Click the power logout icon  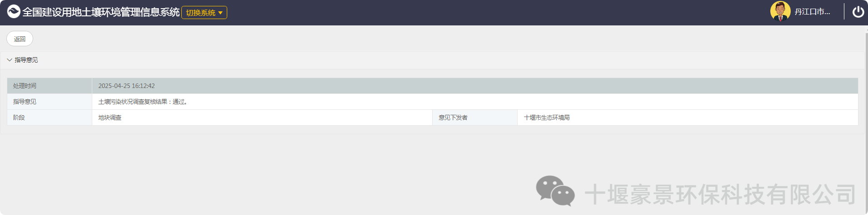click(858, 12)
